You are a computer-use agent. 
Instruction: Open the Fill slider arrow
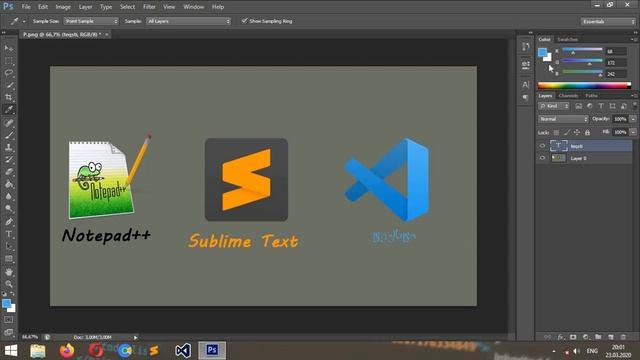(633, 132)
